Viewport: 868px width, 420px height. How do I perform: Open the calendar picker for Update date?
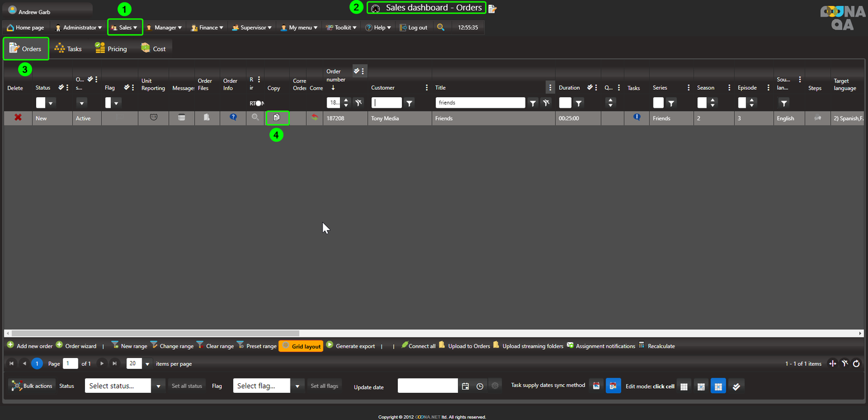coord(465,386)
